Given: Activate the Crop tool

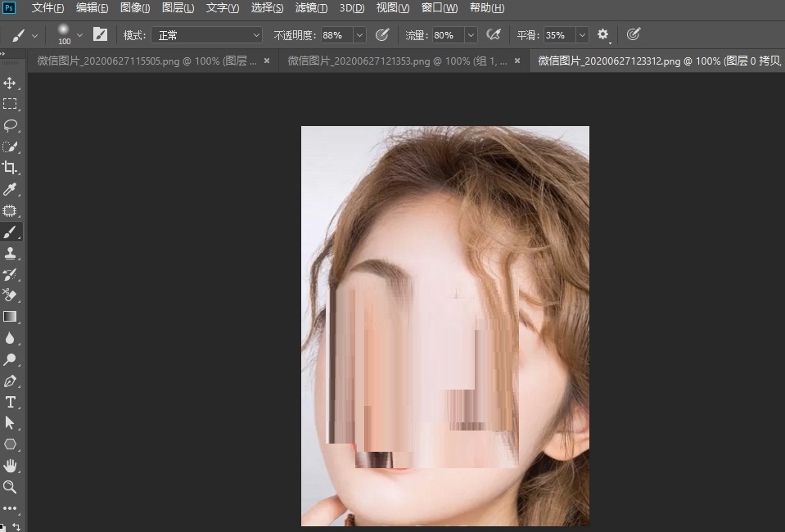Looking at the screenshot, I should click(11, 168).
